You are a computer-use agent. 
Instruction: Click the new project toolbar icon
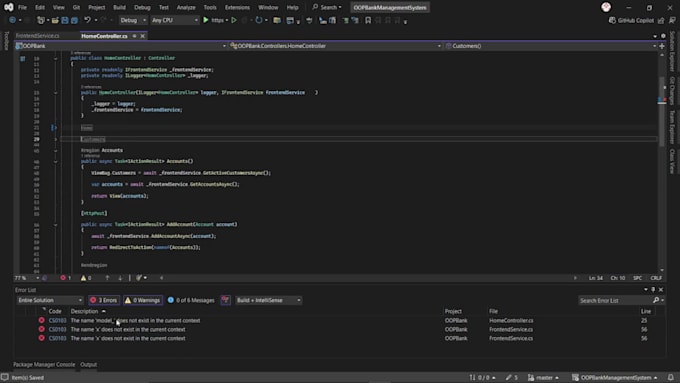41,20
